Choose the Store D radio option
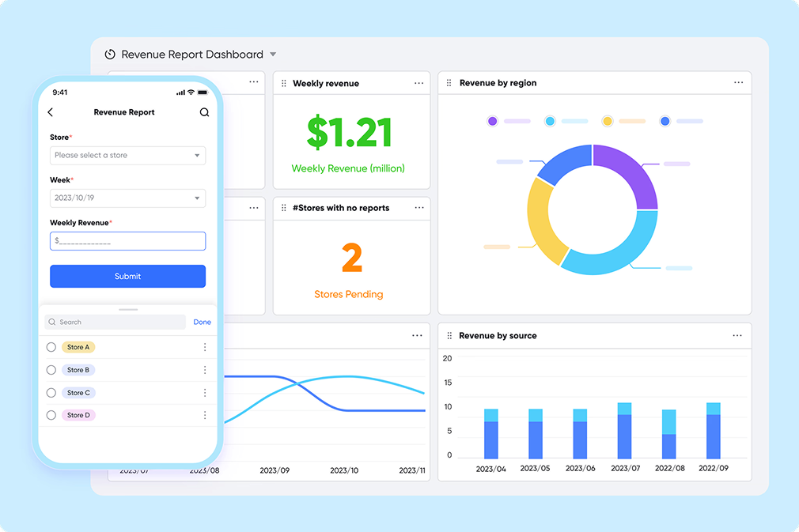Image resolution: width=799 pixels, height=532 pixels. click(51, 415)
